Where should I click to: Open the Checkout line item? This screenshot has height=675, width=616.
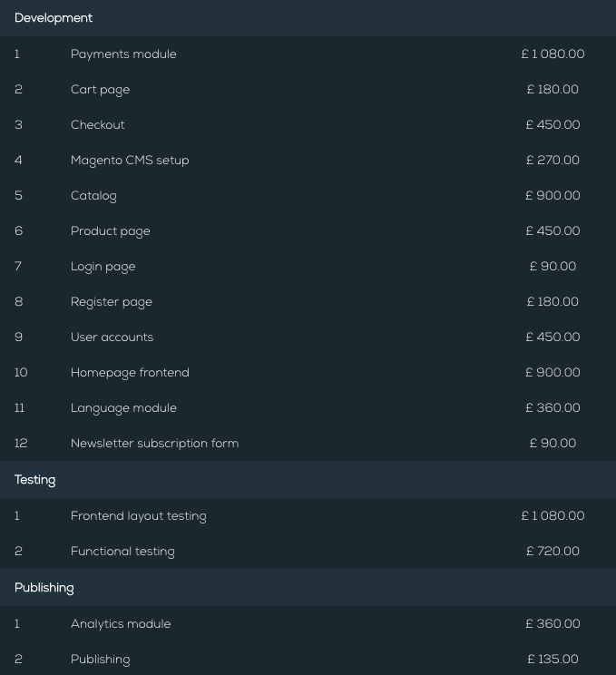(98, 125)
